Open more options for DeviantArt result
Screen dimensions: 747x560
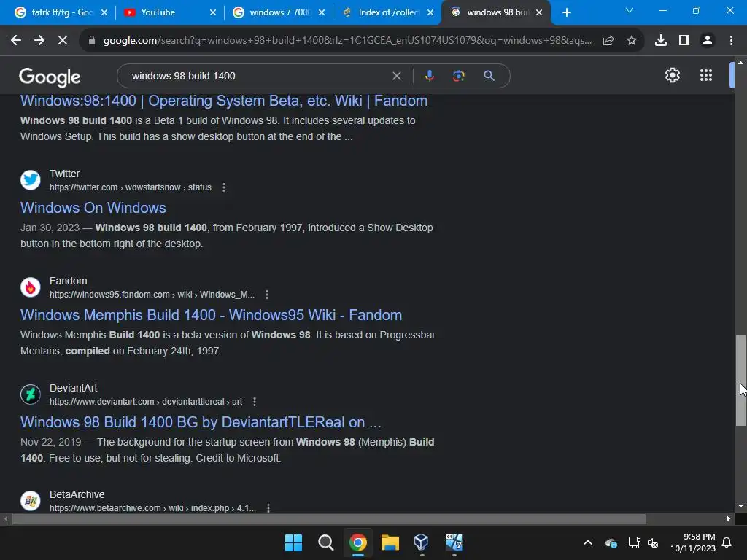pos(255,402)
